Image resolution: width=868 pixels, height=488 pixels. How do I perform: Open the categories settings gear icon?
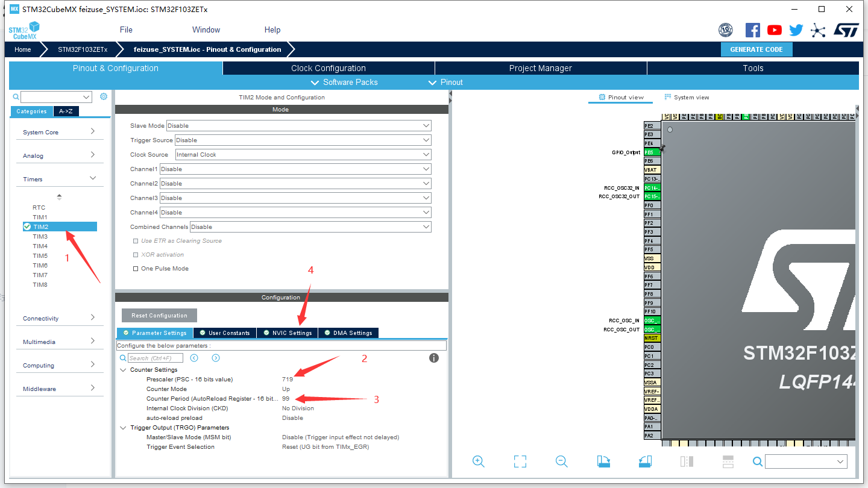point(104,96)
